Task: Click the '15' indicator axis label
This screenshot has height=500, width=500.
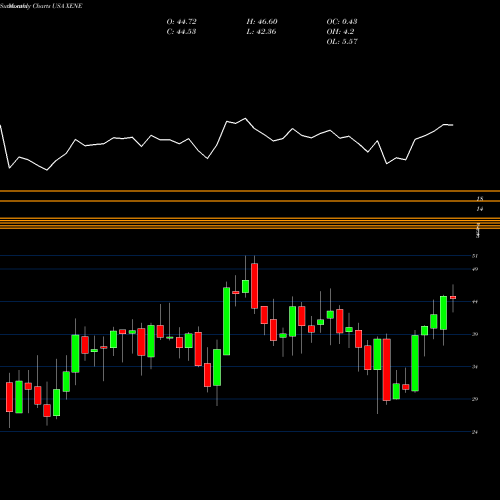Action: click(480, 199)
